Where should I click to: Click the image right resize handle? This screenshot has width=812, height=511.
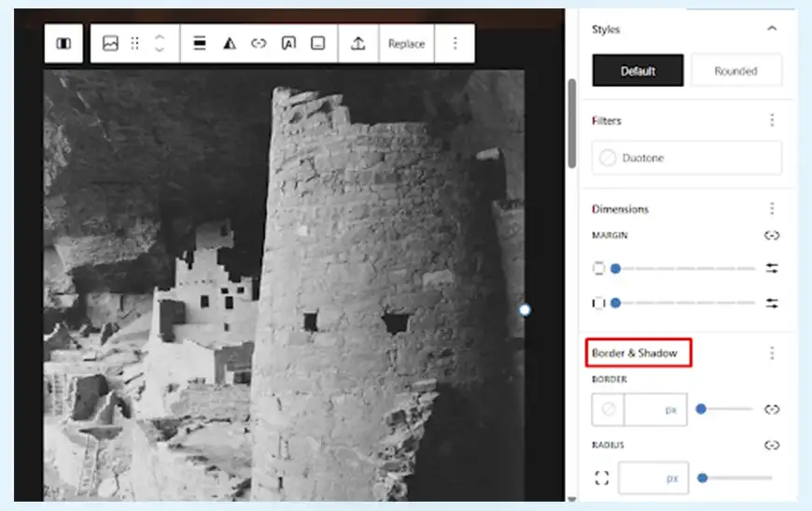[x=525, y=310]
